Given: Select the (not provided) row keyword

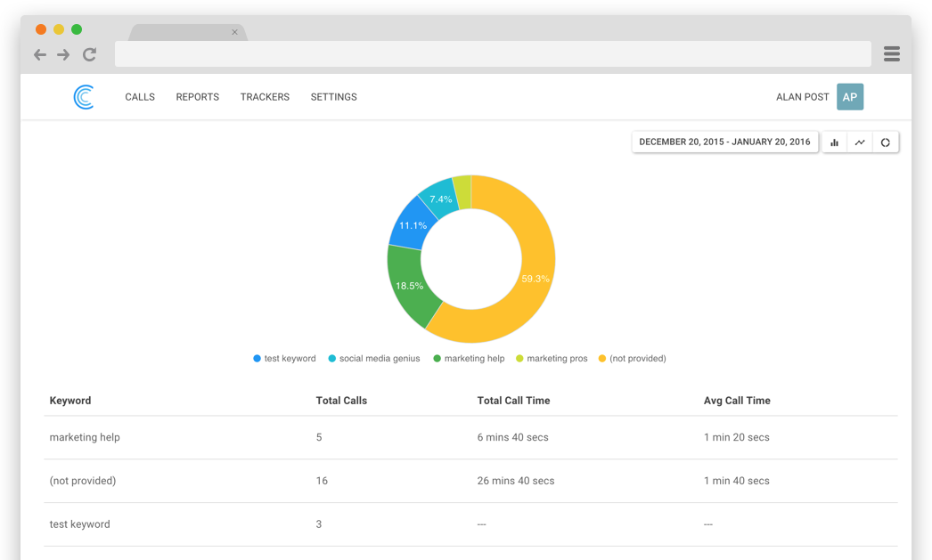Looking at the screenshot, I should point(83,481).
